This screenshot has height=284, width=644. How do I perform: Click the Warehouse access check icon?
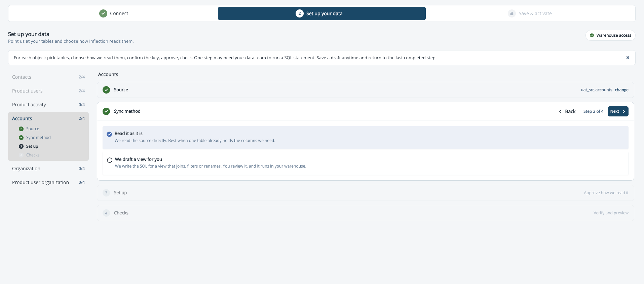[592, 35]
